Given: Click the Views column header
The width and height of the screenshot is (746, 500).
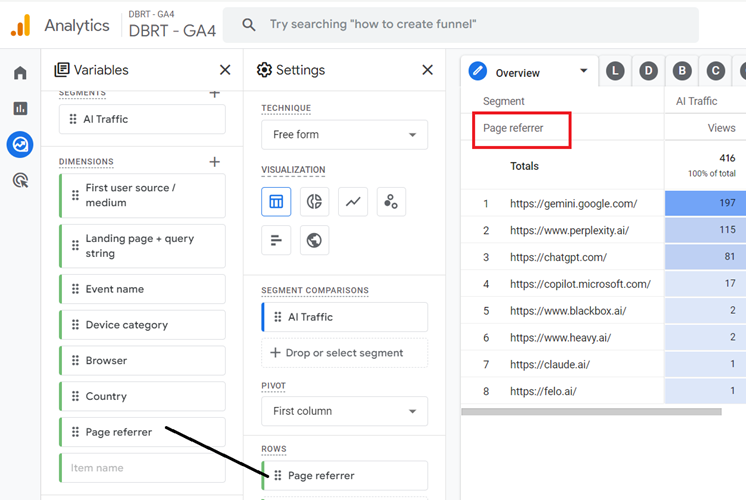Looking at the screenshot, I should click(x=721, y=128).
